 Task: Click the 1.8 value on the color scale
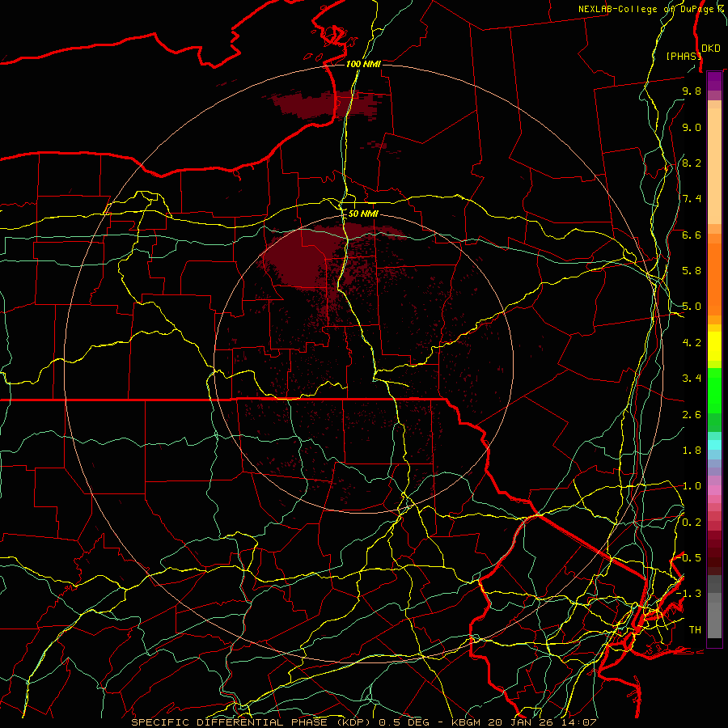pyautogui.click(x=692, y=451)
